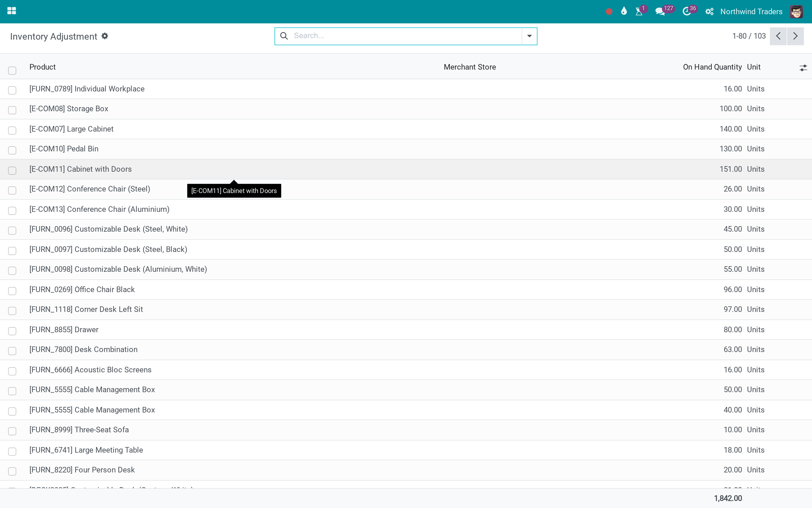Image resolution: width=812 pixels, height=508 pixels.
Task: Select the Office Chair Black row checkbox
Action: pos(12,291)
